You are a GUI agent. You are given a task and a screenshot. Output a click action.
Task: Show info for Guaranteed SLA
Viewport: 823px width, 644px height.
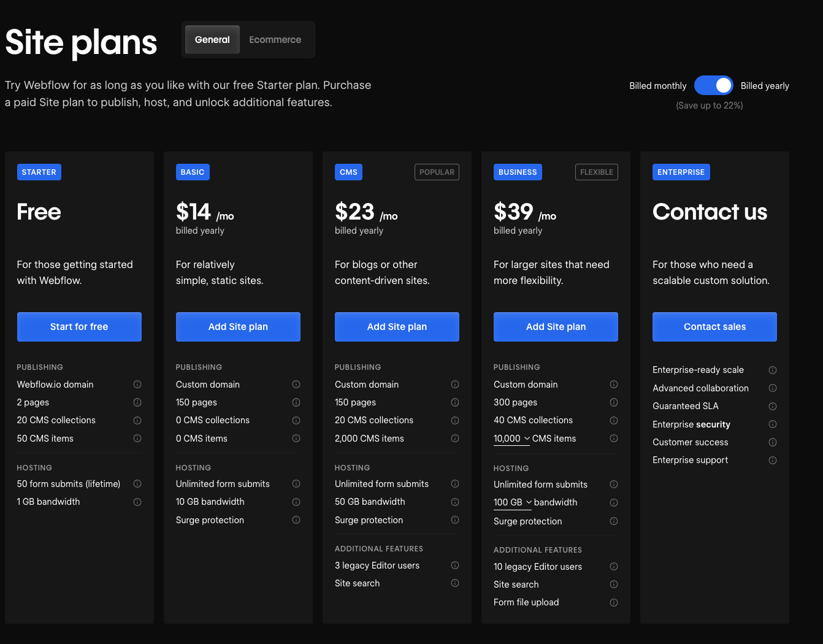point(773,406)
